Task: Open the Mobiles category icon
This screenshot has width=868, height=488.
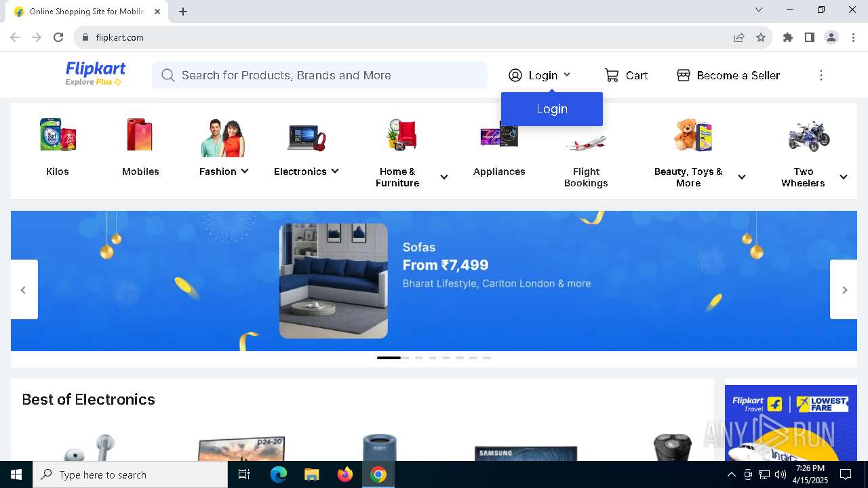Action: [x=140, y=135]
